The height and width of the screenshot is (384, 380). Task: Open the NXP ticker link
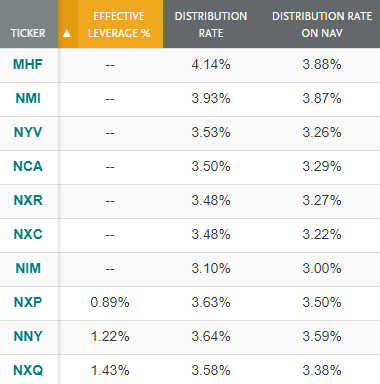click(x=28, y=302)
